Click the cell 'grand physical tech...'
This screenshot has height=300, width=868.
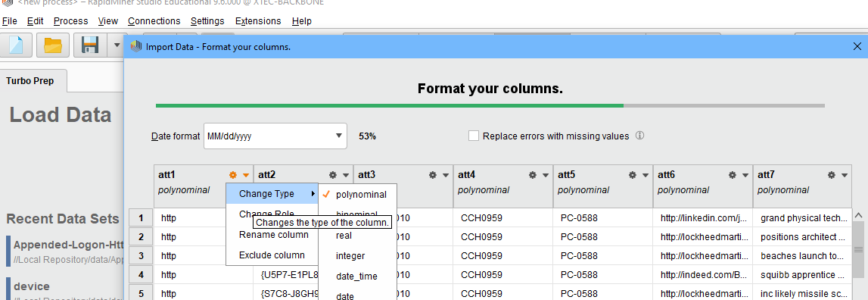pos(803,218)
